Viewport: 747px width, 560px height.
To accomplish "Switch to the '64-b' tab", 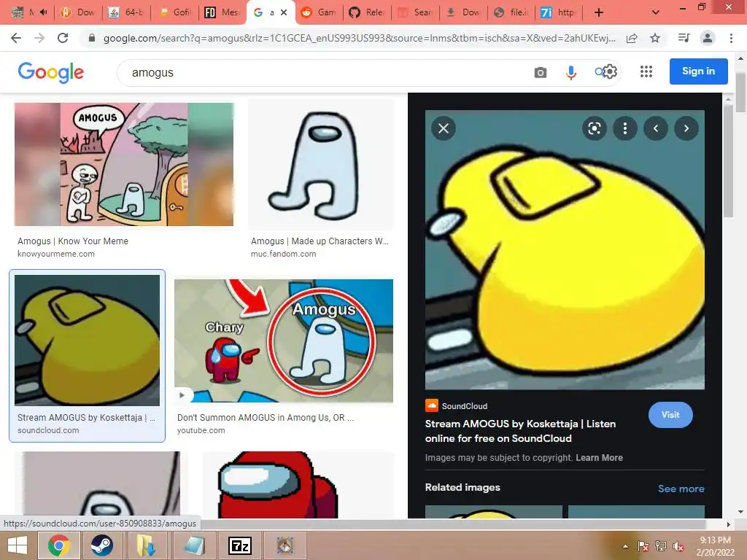I will click(x=126, y=12).
